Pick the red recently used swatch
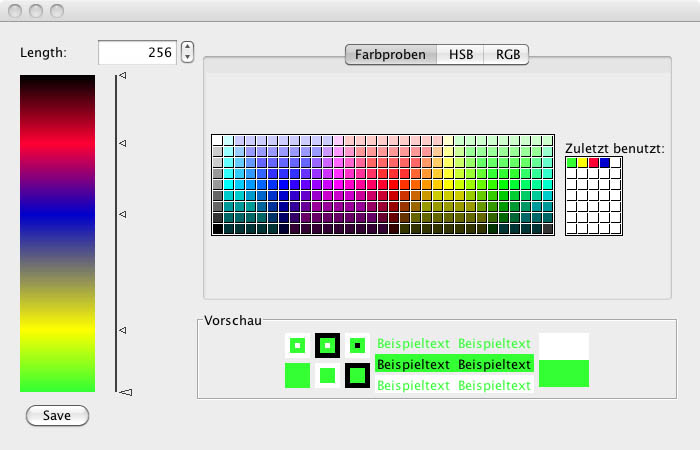The height and width of the screenshot is (450, 700). 594,162
